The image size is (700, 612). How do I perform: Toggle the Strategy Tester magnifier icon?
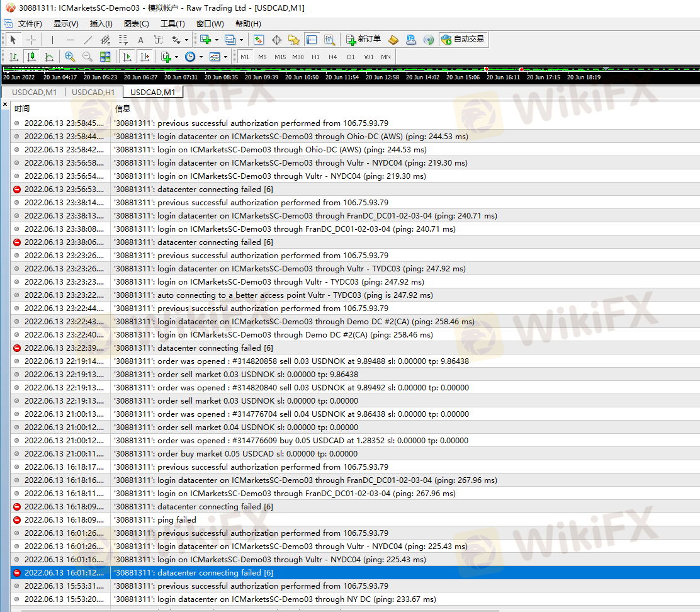point(329,40)
